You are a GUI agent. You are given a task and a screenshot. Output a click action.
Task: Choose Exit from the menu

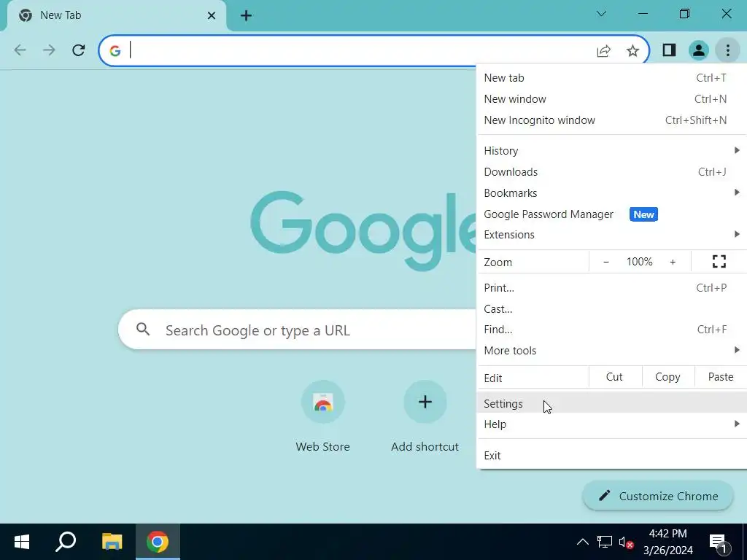coord(612,456)
